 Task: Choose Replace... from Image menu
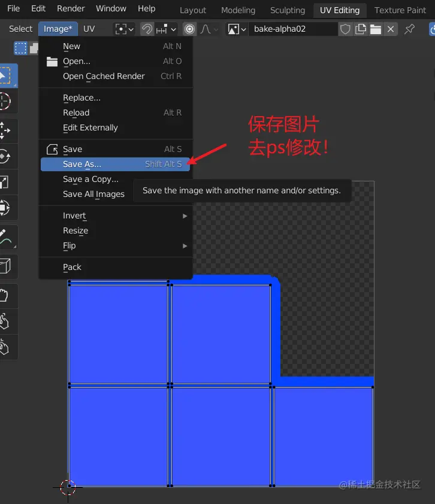(116, 98)
